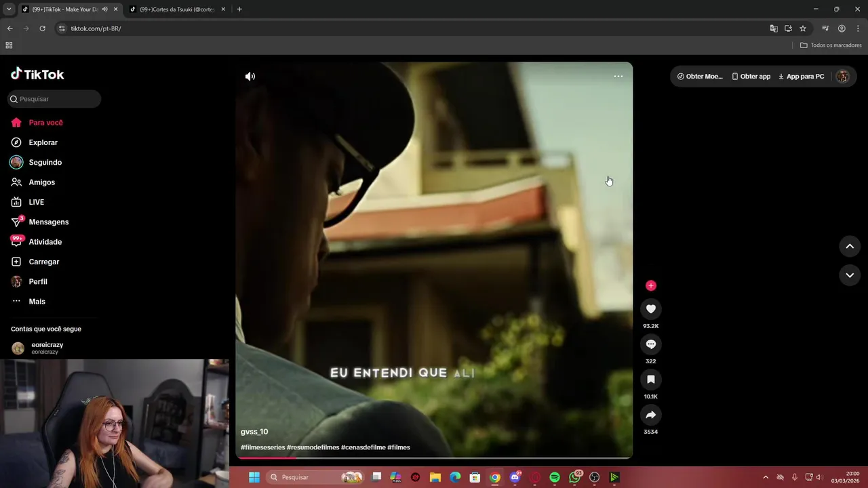Viewport: 868px width, 488px height.
Task: Like the video with the heart icon
Action: pyautogui.click(x=650, y=309)
